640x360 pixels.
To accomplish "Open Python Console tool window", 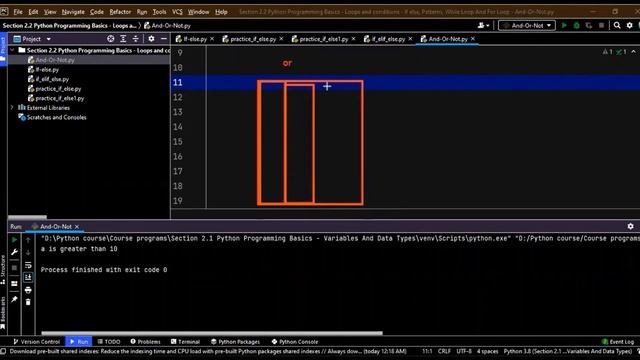I will point(295,342).
